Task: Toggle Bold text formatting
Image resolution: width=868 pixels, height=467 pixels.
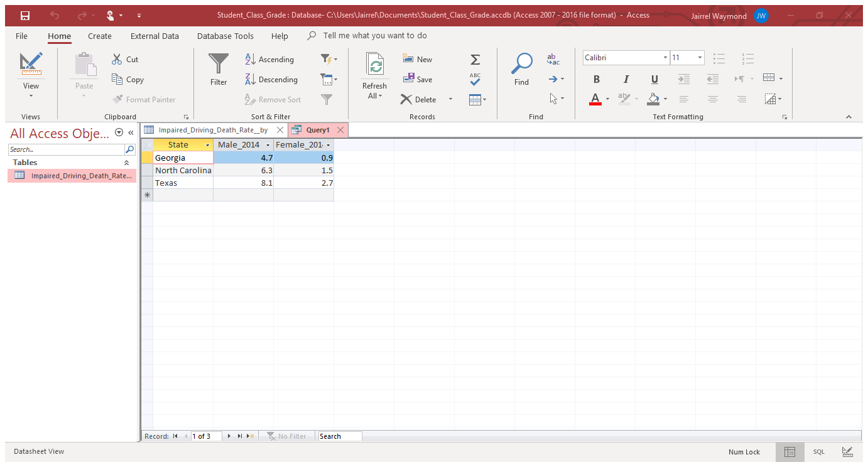Action: click(596, 79)
